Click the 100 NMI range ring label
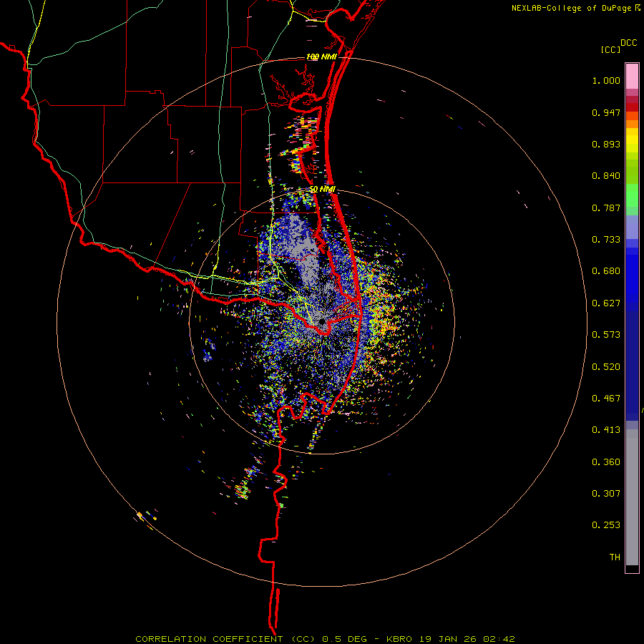The width and height of the screenshot is (644, 644). (x=321, y=57)
